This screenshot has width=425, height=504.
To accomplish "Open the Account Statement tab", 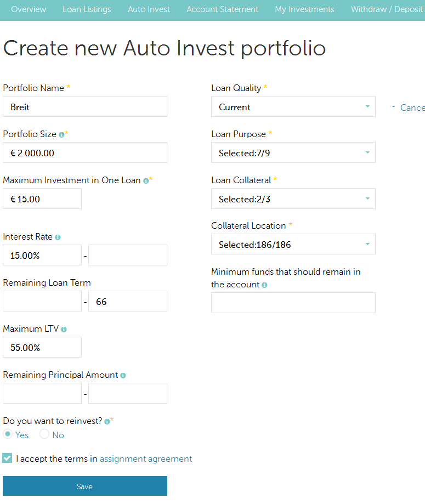I will (x=222, y=9).
